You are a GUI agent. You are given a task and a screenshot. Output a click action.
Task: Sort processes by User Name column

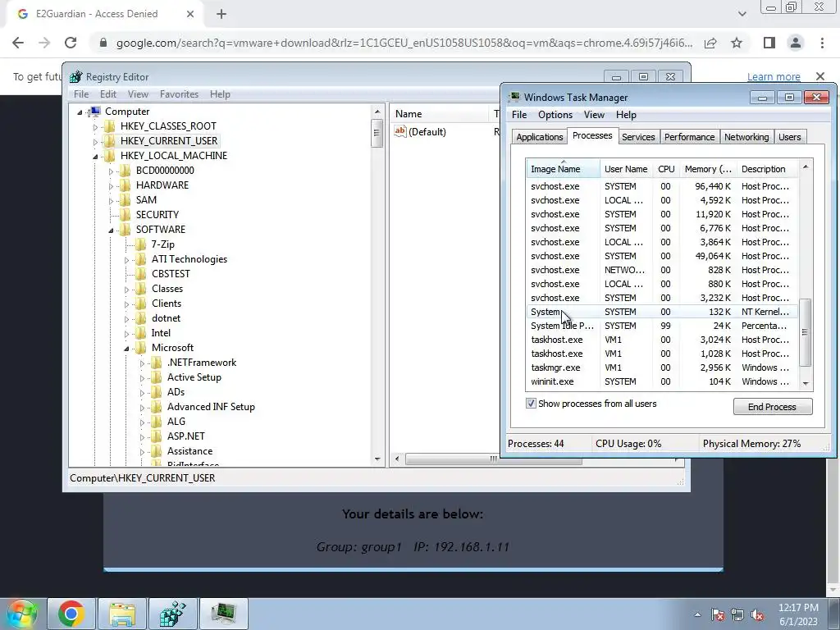[626, 169]
